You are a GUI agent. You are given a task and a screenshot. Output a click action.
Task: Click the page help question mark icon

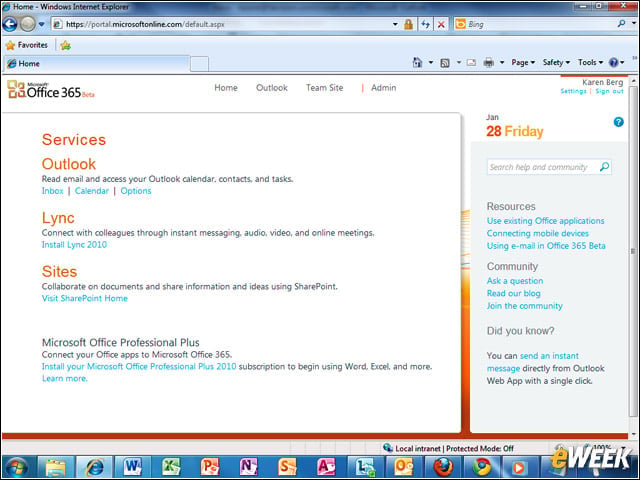click(x=618, y=122)
